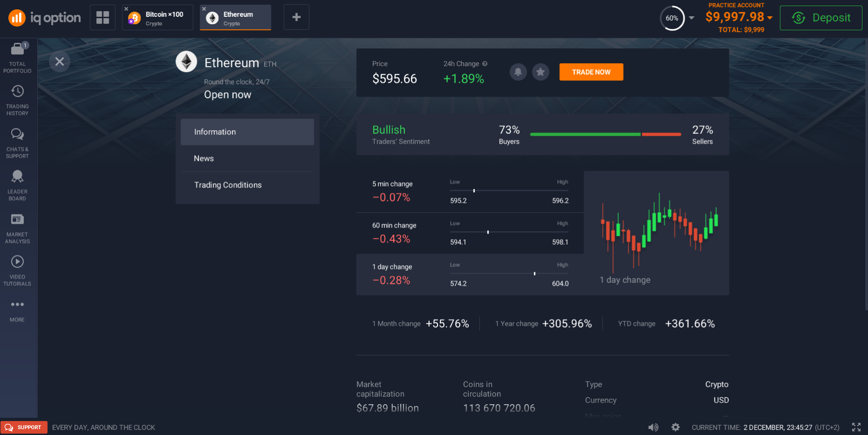Viewport: 868px width, 435px height.
Task: Open Total Portfolio in sidebar
Action: 17,58
